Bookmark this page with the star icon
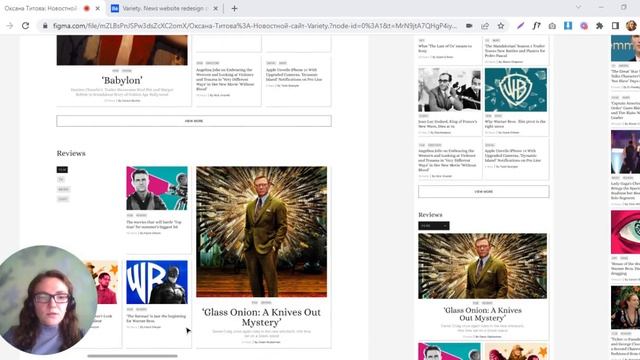The height and width of the screenshot is (360, 640). 501,26
